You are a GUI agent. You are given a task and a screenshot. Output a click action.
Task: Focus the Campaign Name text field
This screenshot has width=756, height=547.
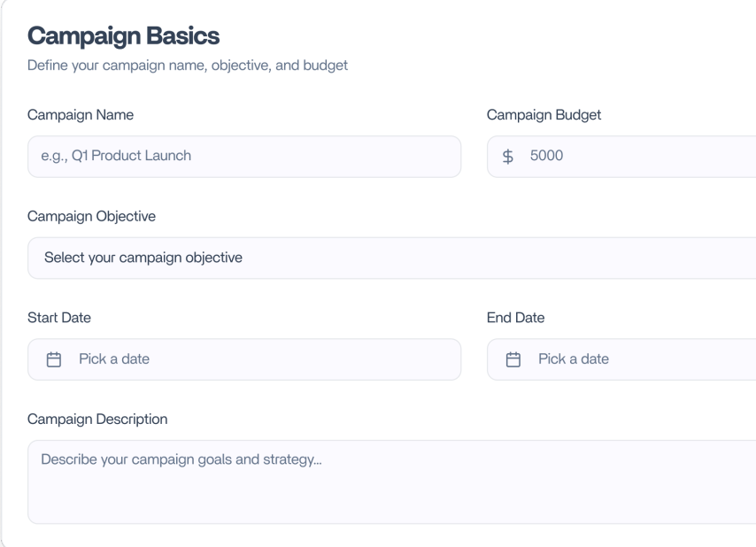244,157
